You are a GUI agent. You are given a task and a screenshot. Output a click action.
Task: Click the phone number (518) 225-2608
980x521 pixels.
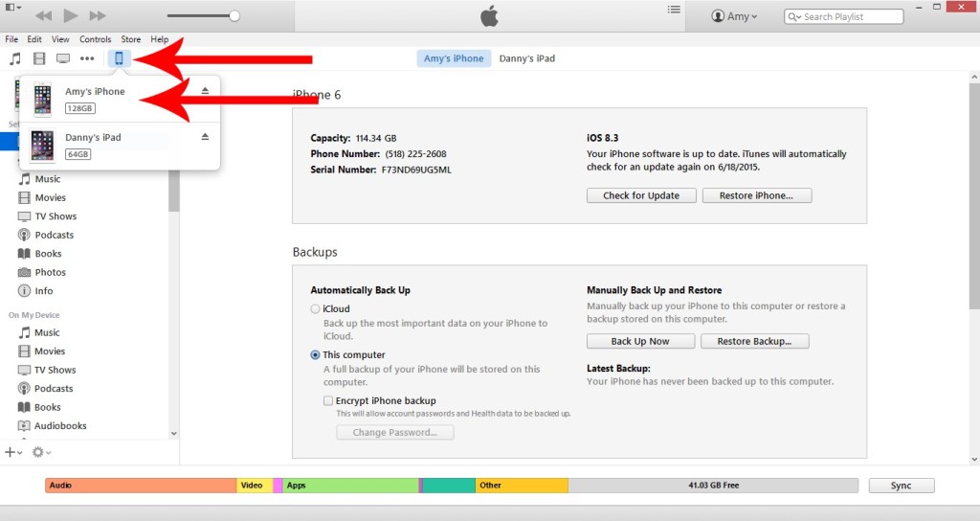415,154
